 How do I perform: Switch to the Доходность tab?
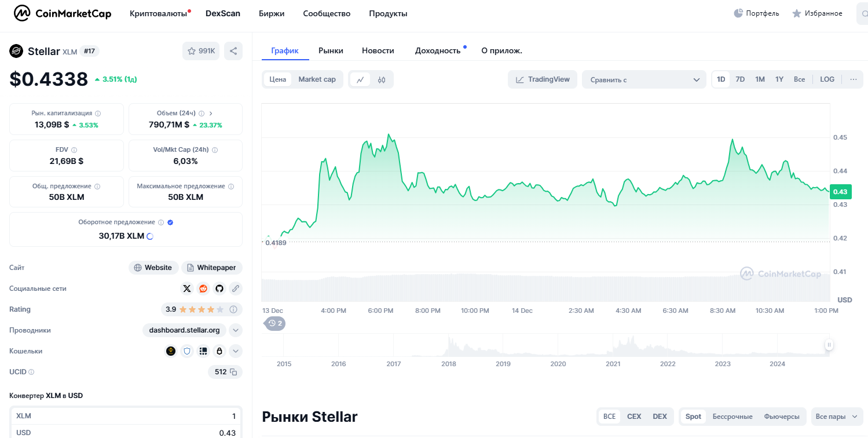tap(438, 50)
